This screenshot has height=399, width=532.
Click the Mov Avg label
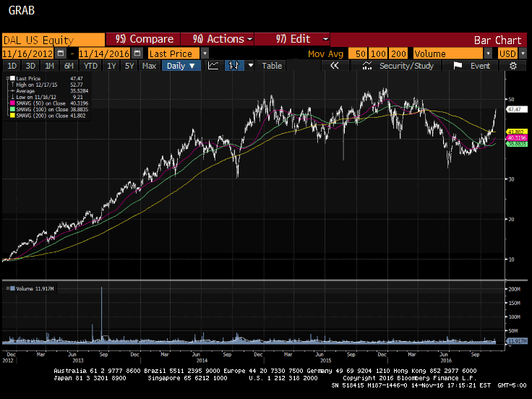pos(325,53)
